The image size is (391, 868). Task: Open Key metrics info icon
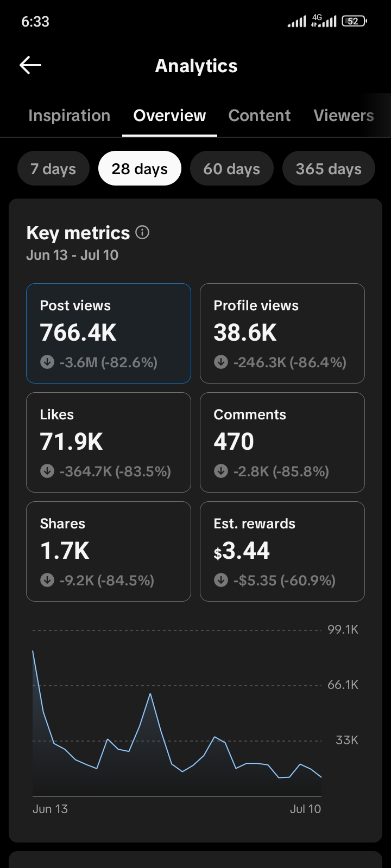coord(142,233)
